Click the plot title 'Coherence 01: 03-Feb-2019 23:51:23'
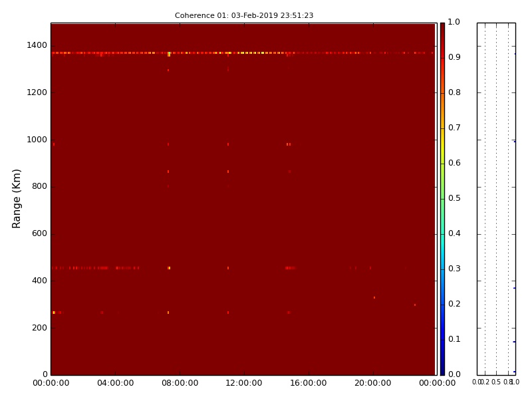The width and height of the screenshot is (532, 399). click(244, 15)
